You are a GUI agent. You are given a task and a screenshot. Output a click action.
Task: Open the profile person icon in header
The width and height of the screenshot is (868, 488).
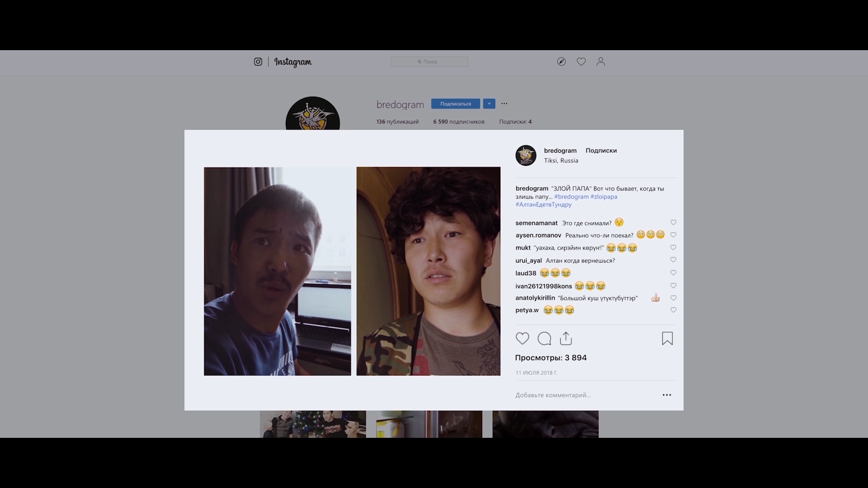601,62
